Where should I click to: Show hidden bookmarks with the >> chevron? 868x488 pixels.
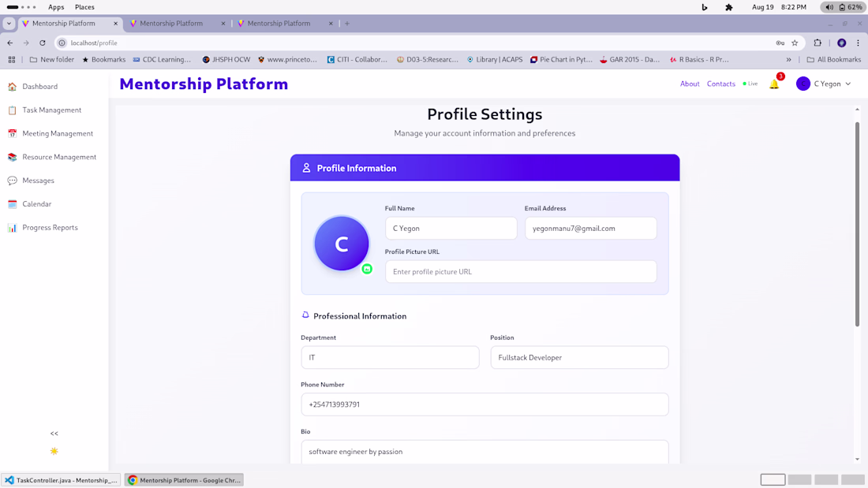788,59
